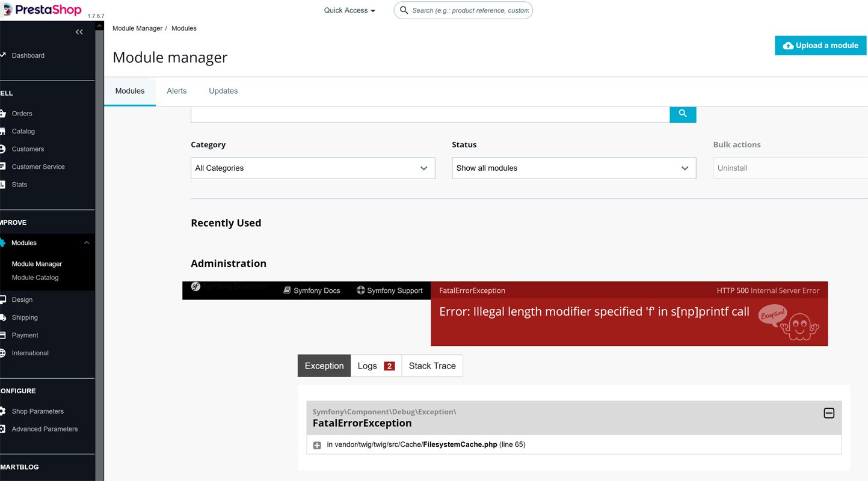Click the Modules breadcrumb link
Viewport: 868px width, 481px height.
[184, 28]
